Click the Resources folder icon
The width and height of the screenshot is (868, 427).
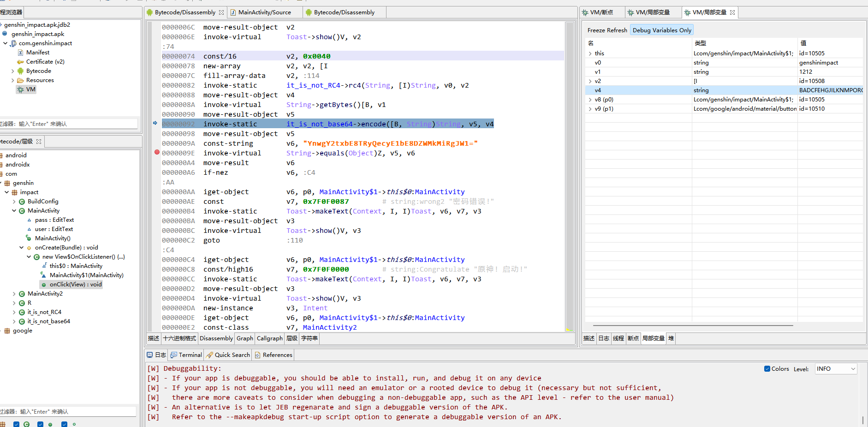pos(20,80)
